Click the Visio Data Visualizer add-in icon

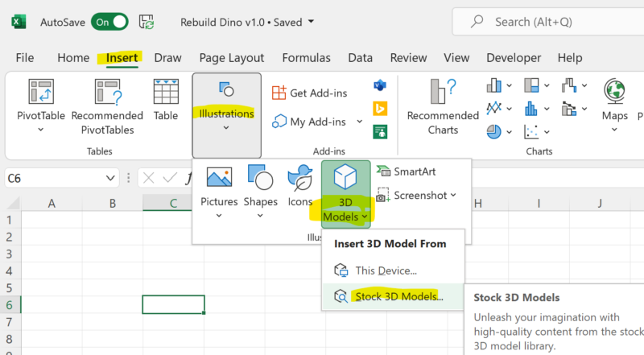[x=380, y=85]
